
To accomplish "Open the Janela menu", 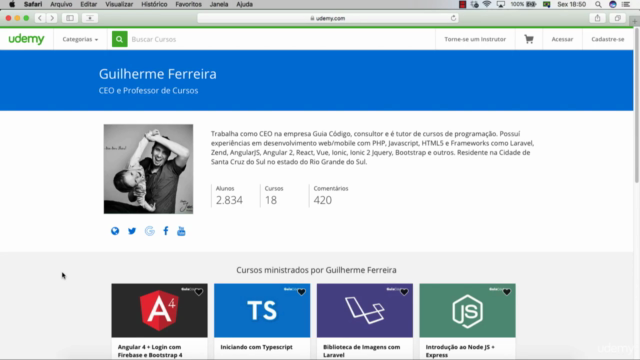I will (x=219, y=4).
